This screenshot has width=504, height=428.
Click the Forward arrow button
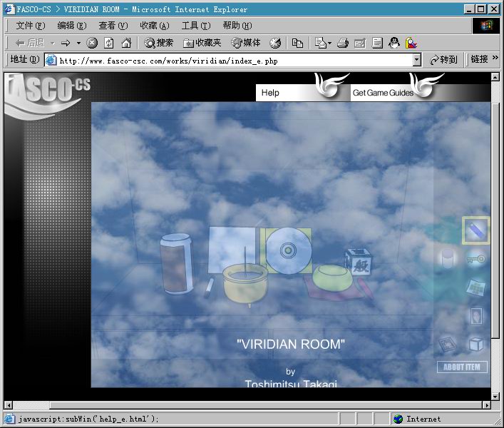pos(66,43)
